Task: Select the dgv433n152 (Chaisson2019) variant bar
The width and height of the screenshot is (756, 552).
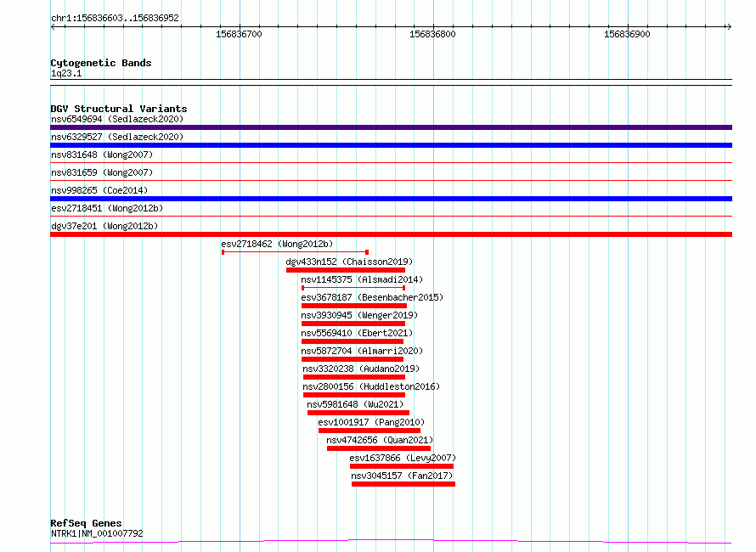Action: (346, 270)
